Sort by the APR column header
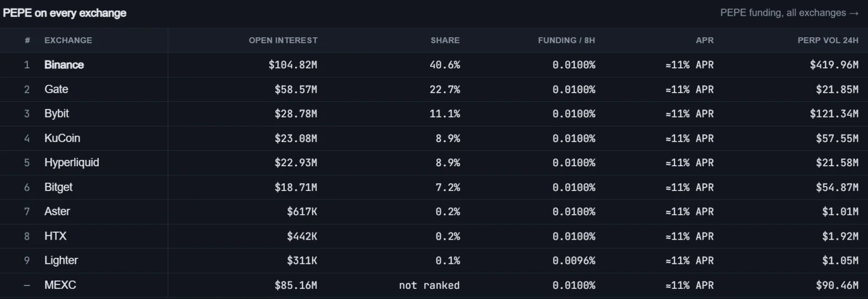The image size is (868, 299). click(705, 40)
